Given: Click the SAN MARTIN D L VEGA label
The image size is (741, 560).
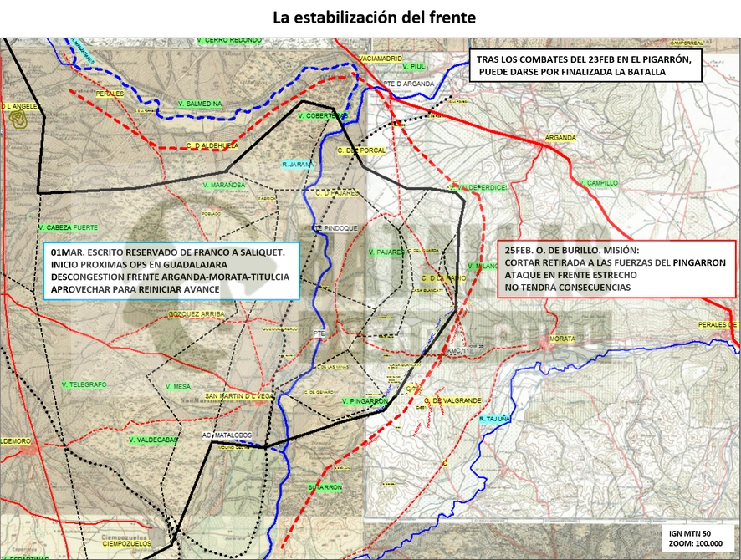Looking at the screenshot, I should pos(238,396).
